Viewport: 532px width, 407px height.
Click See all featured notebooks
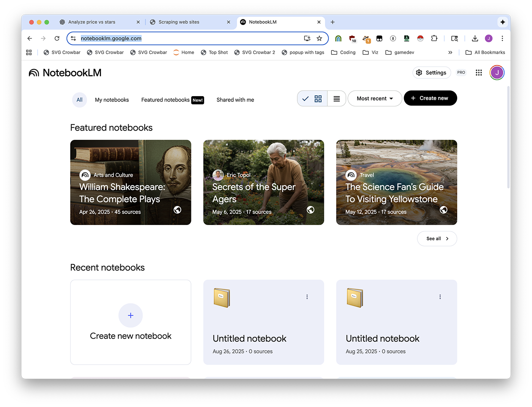coord(437,239)
